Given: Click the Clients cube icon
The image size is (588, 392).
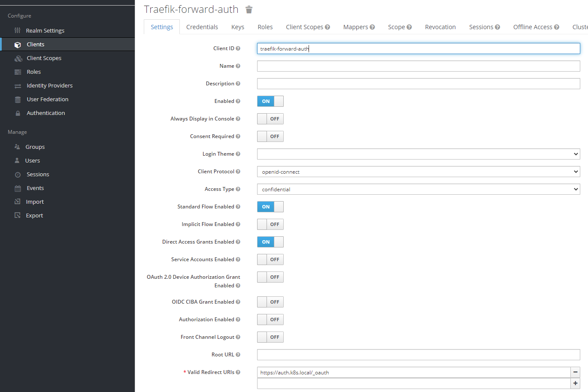Looking at the screenshot, I should [x=18, y=45].
